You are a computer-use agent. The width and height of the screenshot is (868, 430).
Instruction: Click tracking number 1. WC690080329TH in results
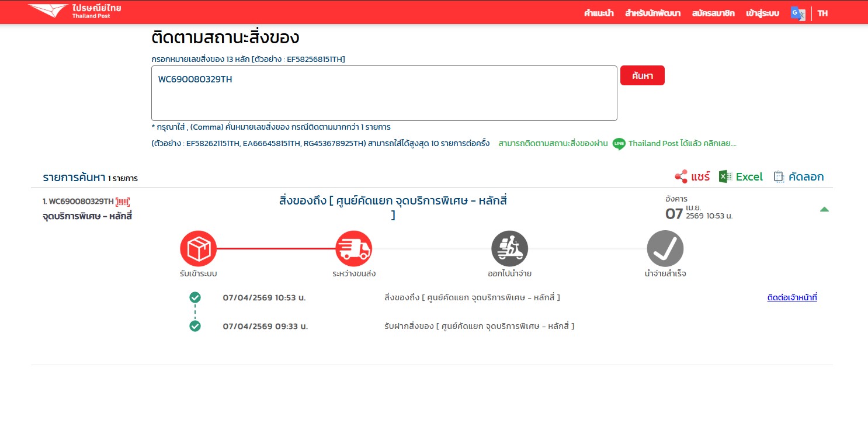[x=78, y=202]
